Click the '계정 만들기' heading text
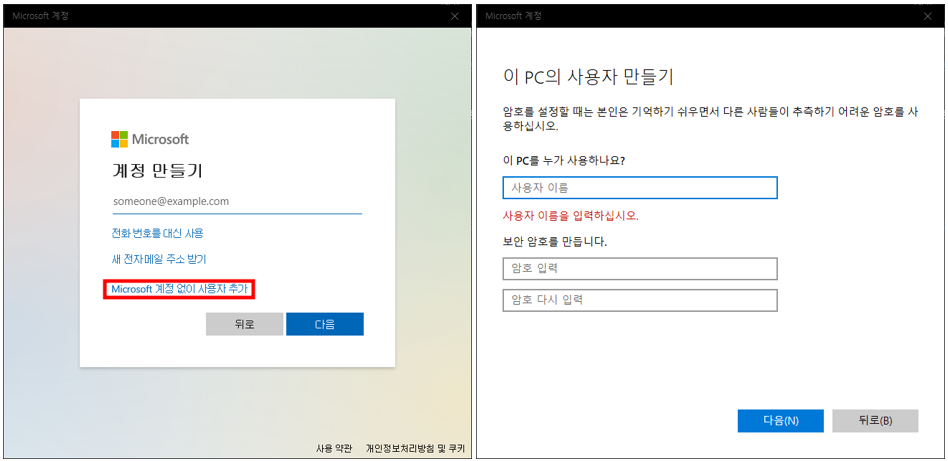 pyautogui.click(x=157, y=171)
